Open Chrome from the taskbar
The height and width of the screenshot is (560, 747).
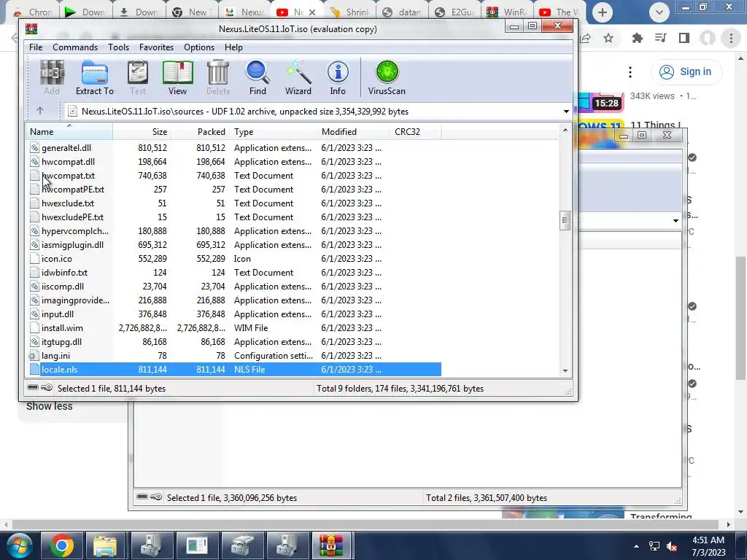click(62, 545)
